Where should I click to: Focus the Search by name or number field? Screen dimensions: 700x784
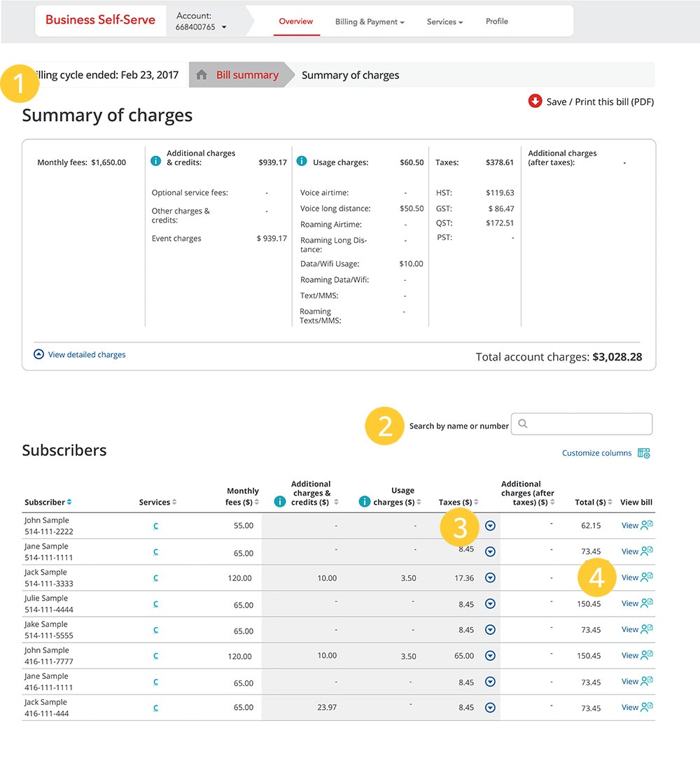coord(588,423)
